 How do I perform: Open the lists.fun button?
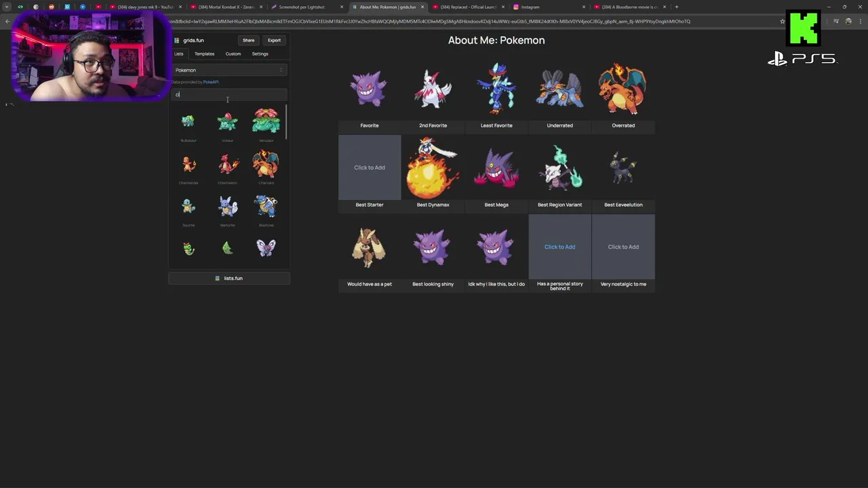229,278
